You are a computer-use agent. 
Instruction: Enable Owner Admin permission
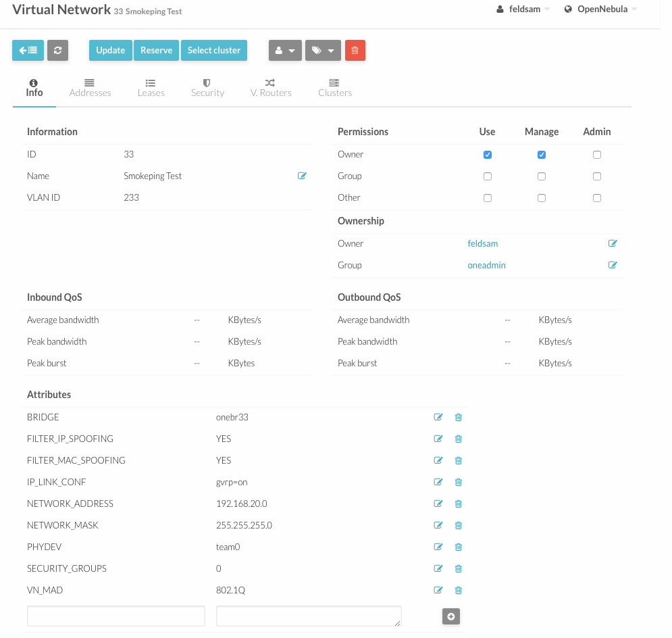point(597,155)
